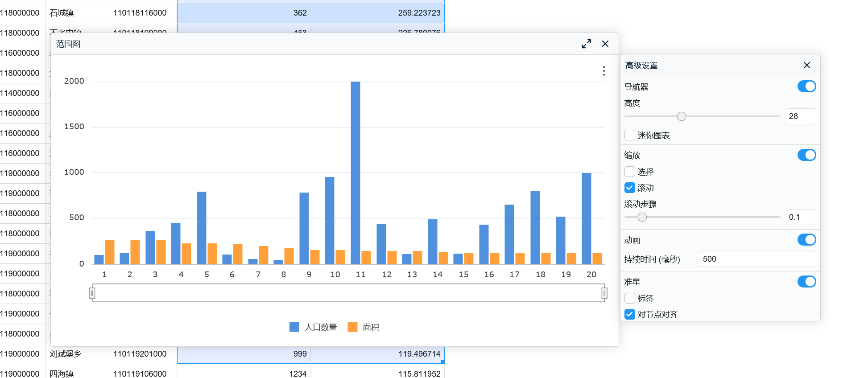Click the 高度 slider handle

coord(681,116)
